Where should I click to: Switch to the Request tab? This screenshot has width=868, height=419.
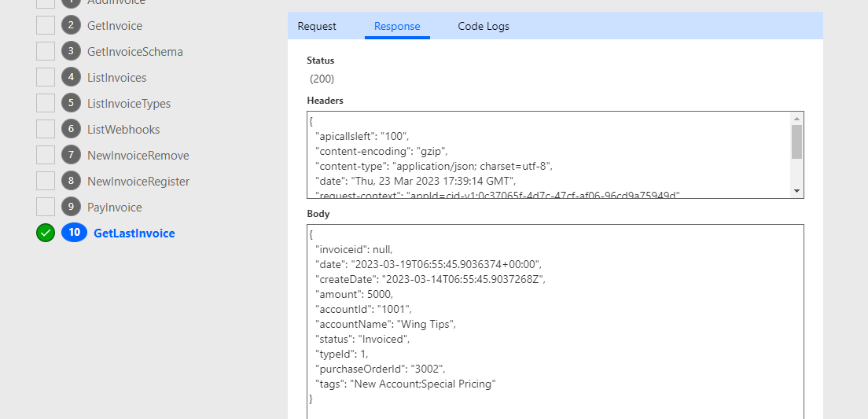point(317,27)
